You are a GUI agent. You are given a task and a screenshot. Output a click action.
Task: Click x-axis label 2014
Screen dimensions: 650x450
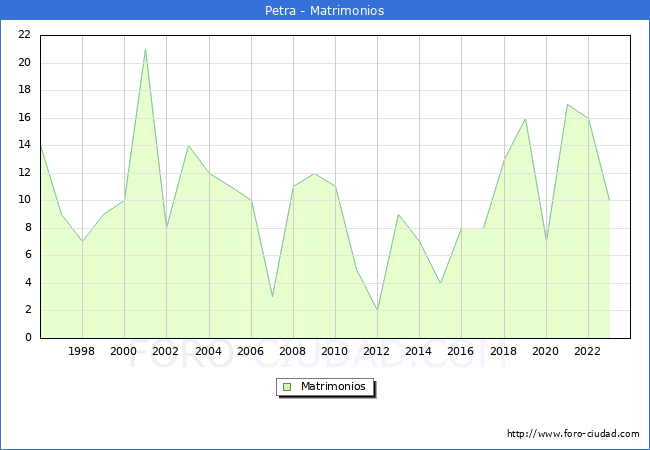419,351
